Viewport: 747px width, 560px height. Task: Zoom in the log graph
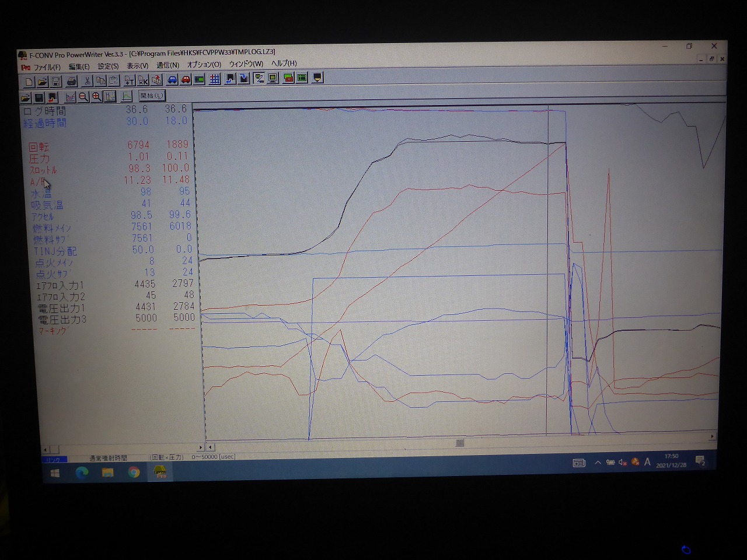click(x=97, y=97)
